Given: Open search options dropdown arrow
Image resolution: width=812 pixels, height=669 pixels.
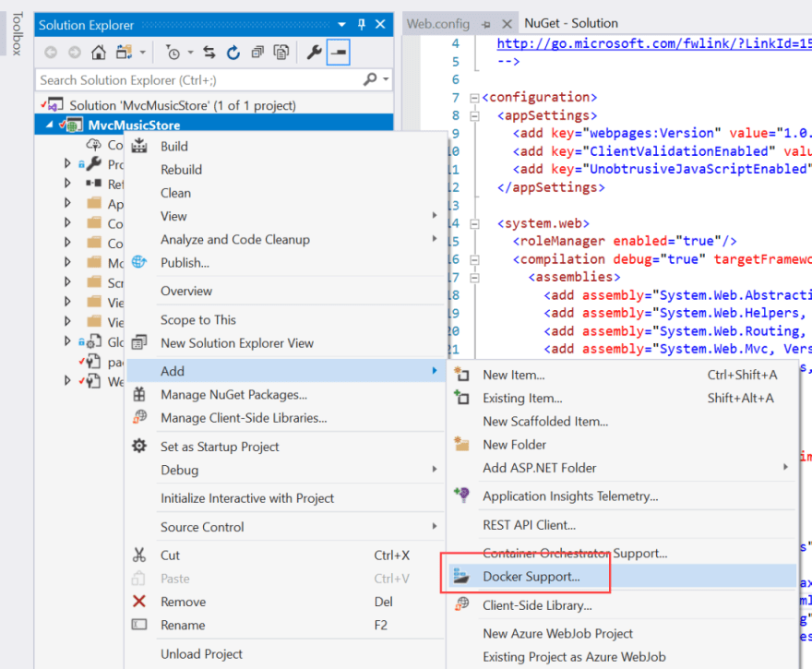Looking at the screenshot, I should (x=386, y=79).
